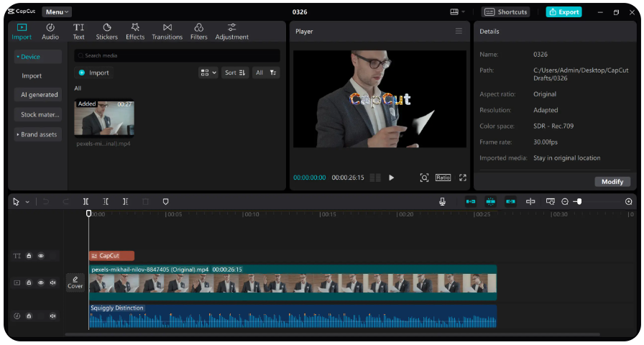Select Device in media sidebar
Image resolution: width=644 pixels, height=345 pixels.
pos(38,57)
